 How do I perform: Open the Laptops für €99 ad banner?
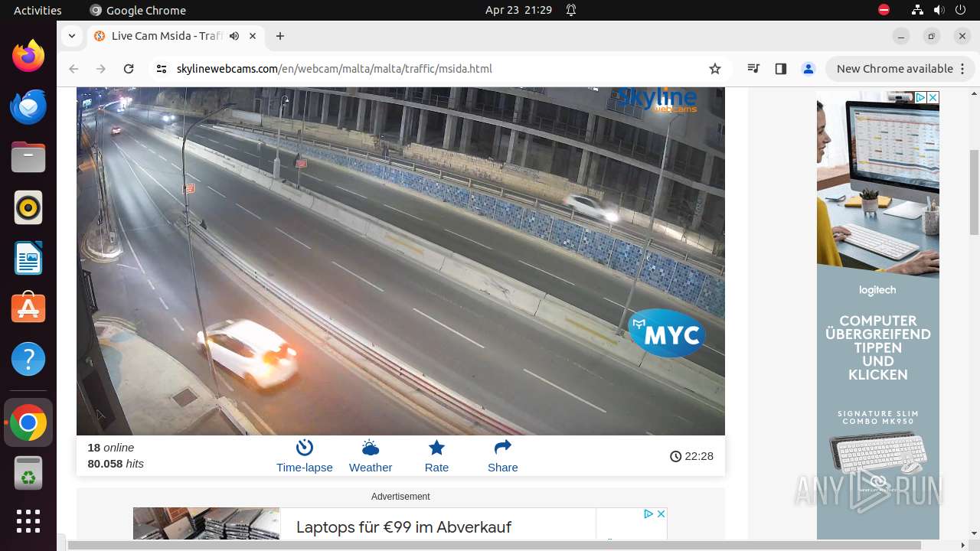point(400,524)
